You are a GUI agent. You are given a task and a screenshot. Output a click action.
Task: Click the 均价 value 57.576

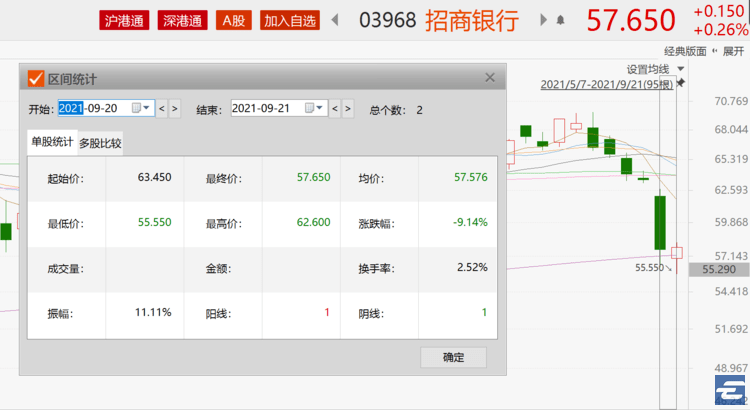(x=471, y=177)
